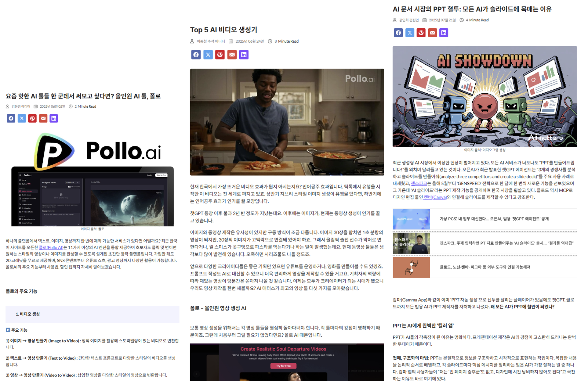Pin the Top 5 AI video article on Pinterest
This screenshot has height=381, width=588.
coord(220,55)
